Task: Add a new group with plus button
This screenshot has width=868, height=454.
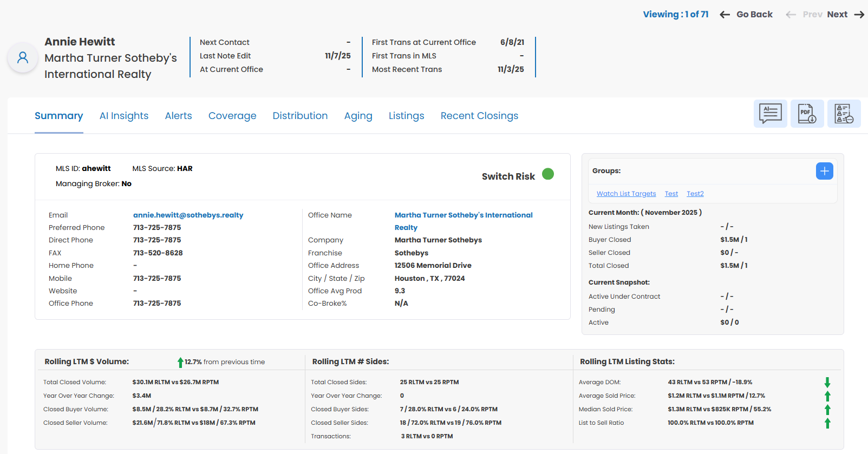Action: 824,171
